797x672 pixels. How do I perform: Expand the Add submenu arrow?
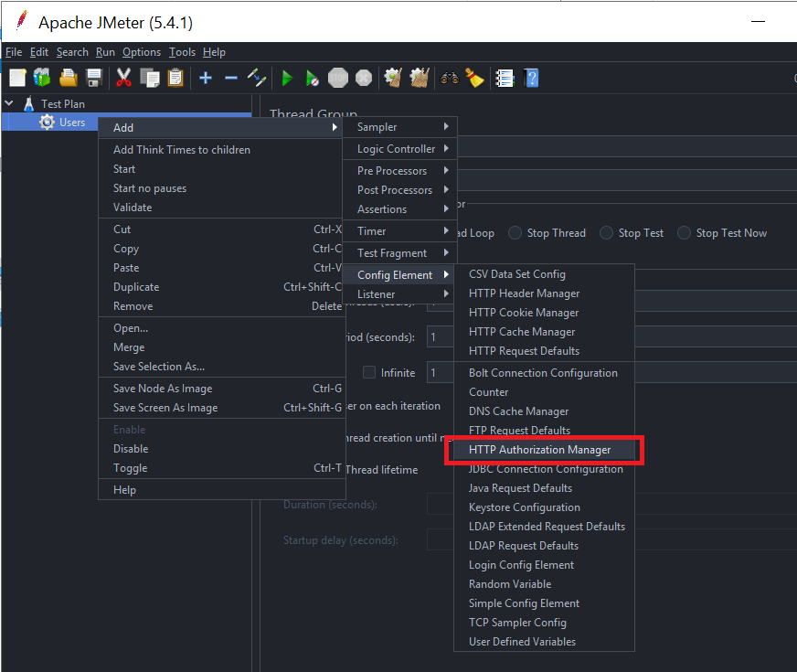click(335, 127)
